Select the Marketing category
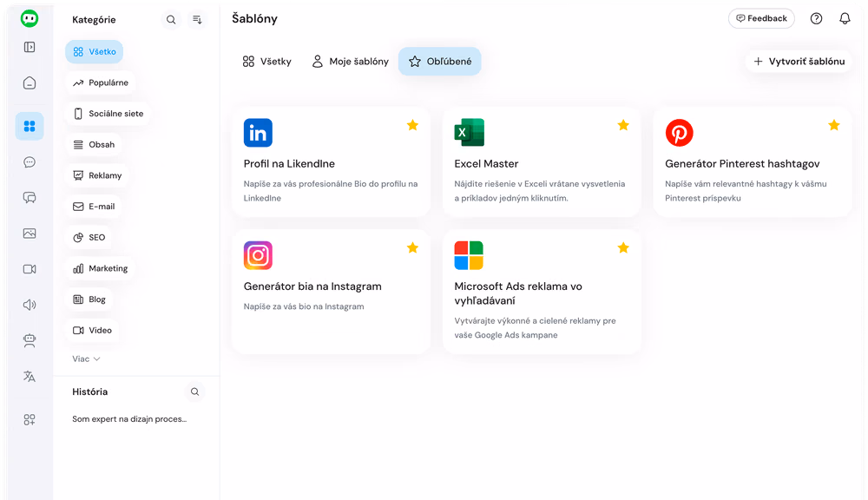The width and height of the screenshot is (868, 500). click(x=100, y=268)
